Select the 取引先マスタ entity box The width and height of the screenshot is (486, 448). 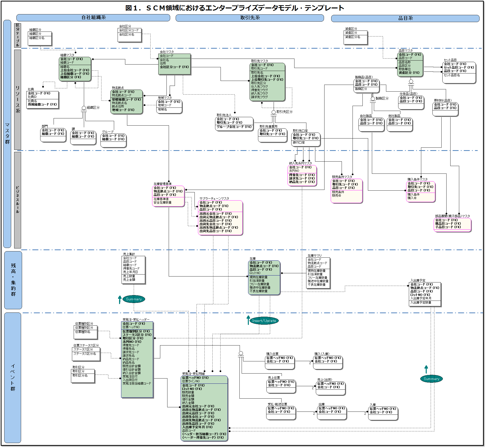267,82
